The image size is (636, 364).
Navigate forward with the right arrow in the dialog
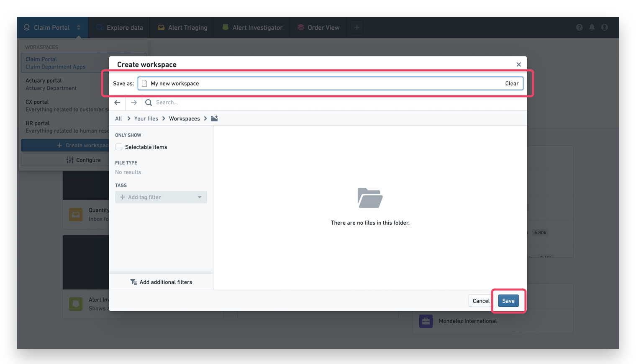[x=134, y=103]
